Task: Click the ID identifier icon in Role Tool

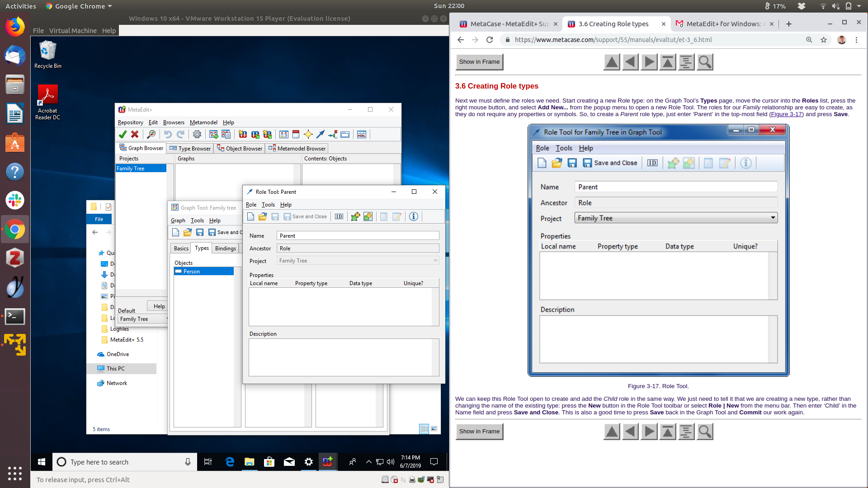Action: pos(339,216)
